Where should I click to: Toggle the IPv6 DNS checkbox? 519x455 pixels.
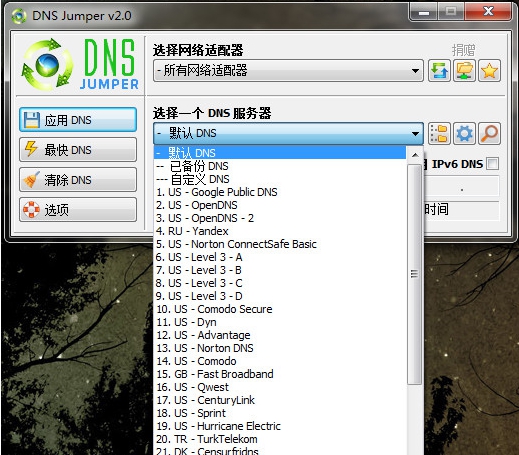click(x=493, y=164)
